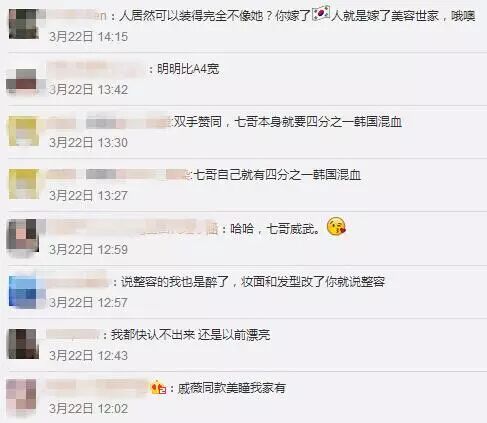Open blurred username before 七哥自己就有 comment
The height and width of the screenshot is (423, 487).
point(118,175)
